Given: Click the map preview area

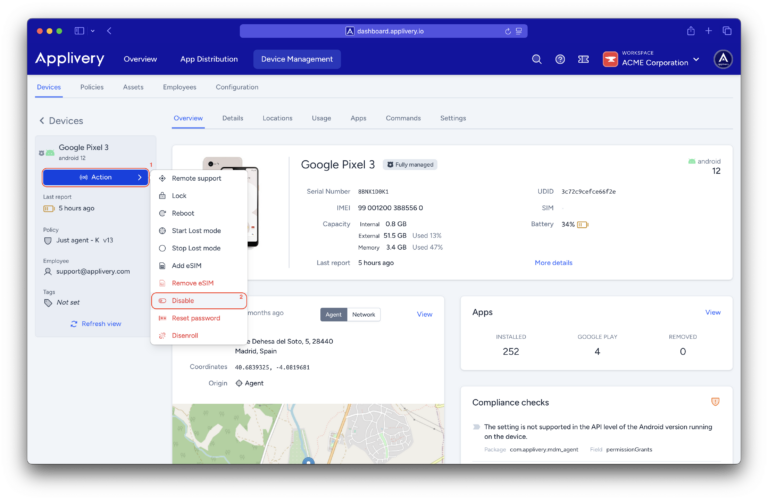Looking at the screenshot, I should tap(308, 434).
